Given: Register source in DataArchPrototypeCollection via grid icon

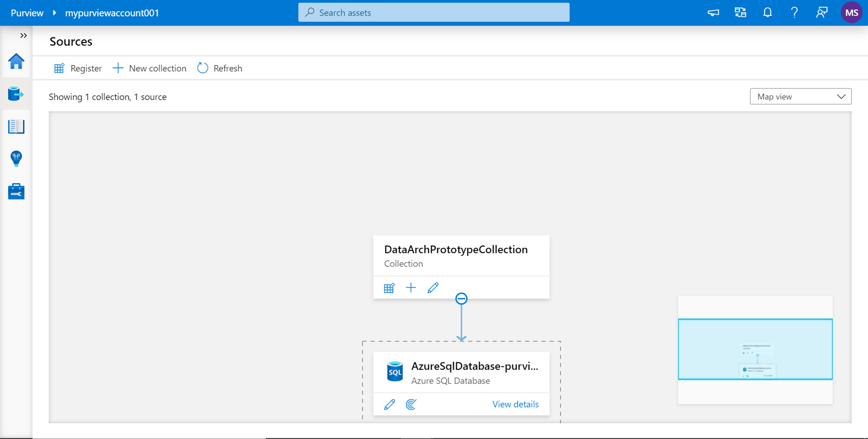Looking at the screenshot, I should pos(389,288).
